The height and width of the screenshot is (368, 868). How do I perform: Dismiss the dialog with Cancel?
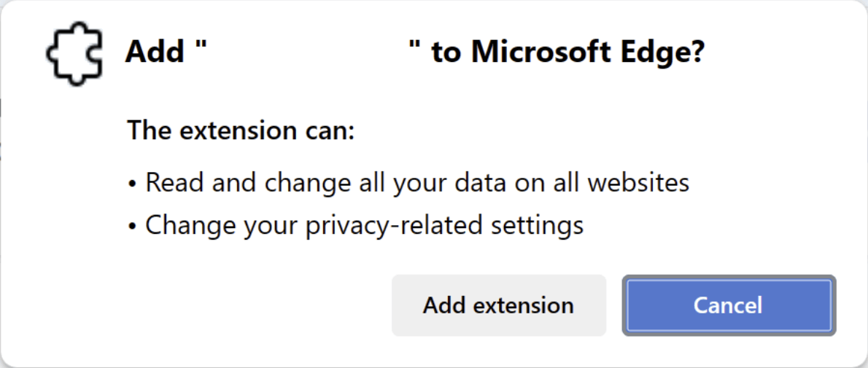point(729,305)
